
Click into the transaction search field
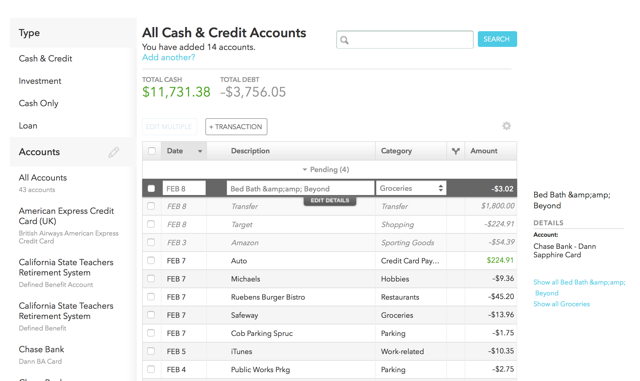405,40
